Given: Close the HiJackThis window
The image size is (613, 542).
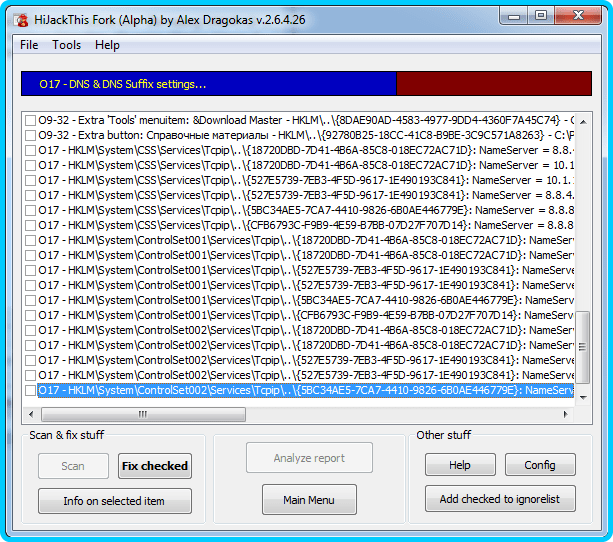Looking at the screenshot, I should [x=578, y=16].
